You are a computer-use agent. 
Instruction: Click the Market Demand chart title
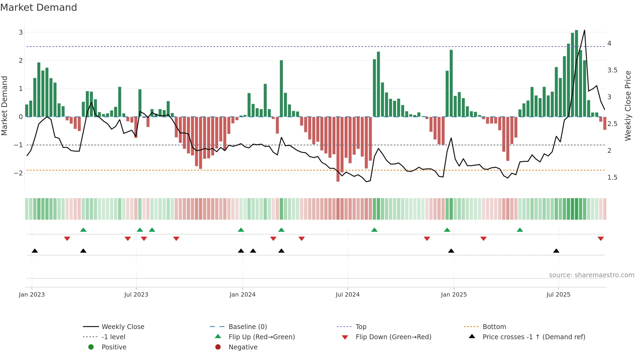point(39,8)
